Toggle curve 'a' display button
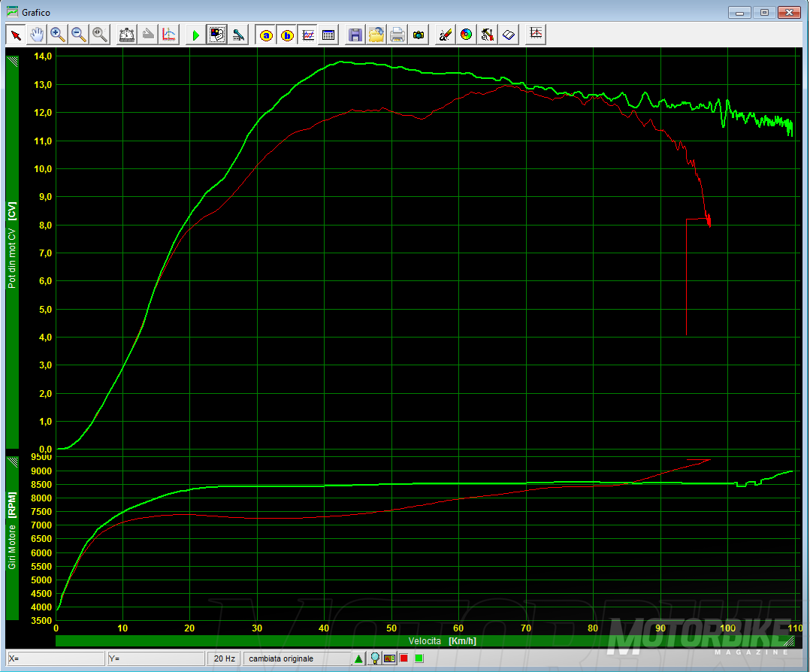Image resolution: width=810 pixels, height=672 pixels. click(266, 35)
